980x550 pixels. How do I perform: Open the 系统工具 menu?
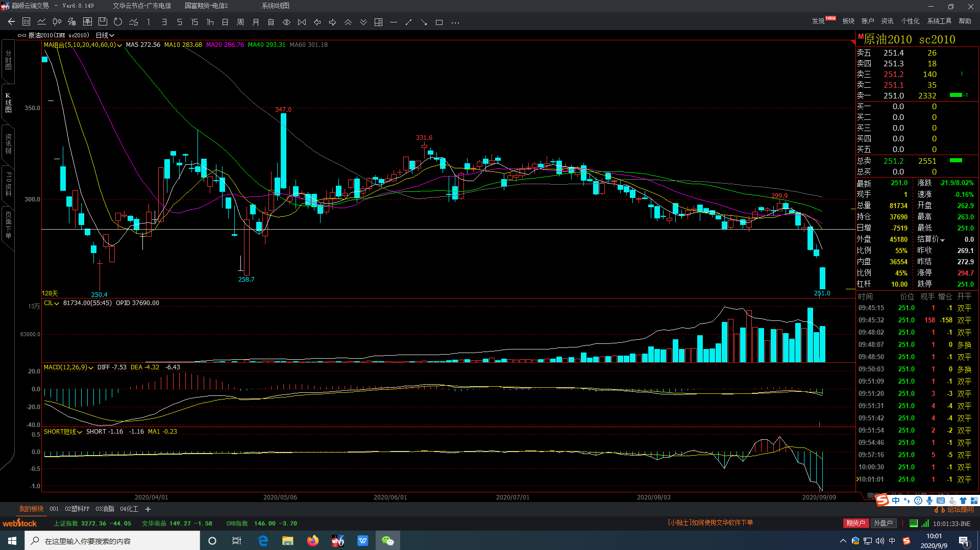(939, 21)
